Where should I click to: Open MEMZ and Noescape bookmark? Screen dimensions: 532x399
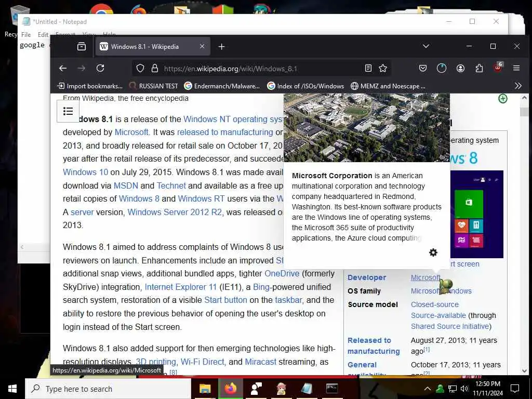point(388,86)
